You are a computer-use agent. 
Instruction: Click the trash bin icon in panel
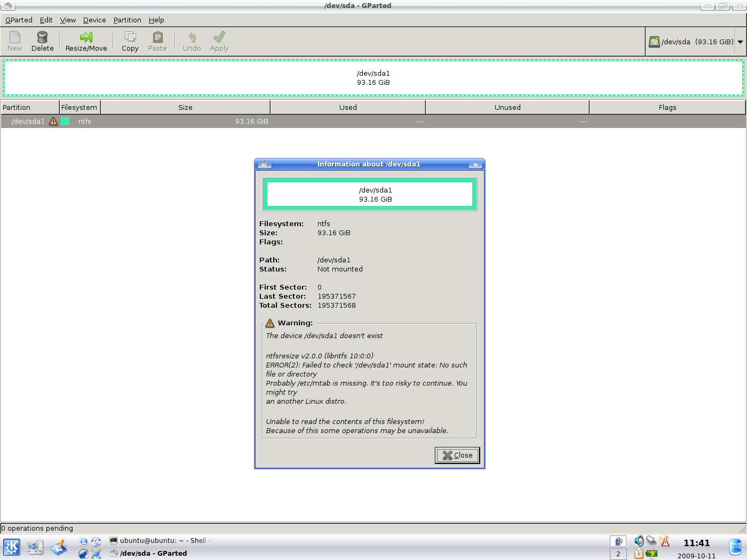click(x=735, y=548)
